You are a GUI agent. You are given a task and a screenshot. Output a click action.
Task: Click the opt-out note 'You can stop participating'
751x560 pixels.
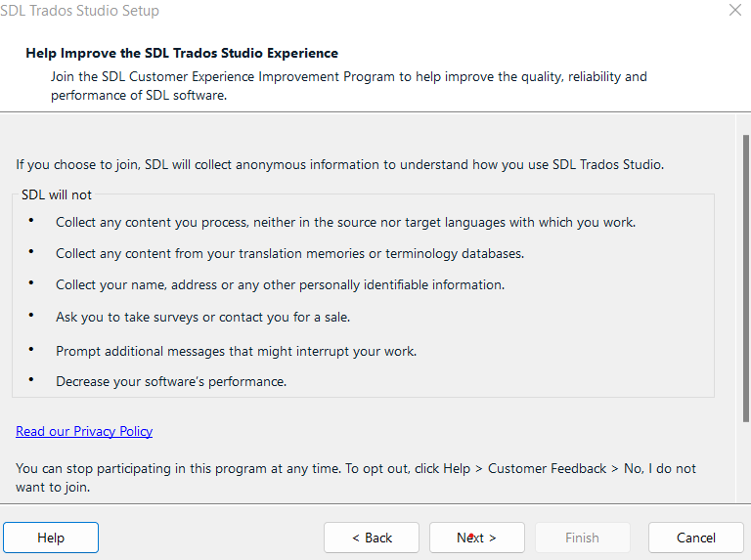pyautogui.click(x=355, y=478)
